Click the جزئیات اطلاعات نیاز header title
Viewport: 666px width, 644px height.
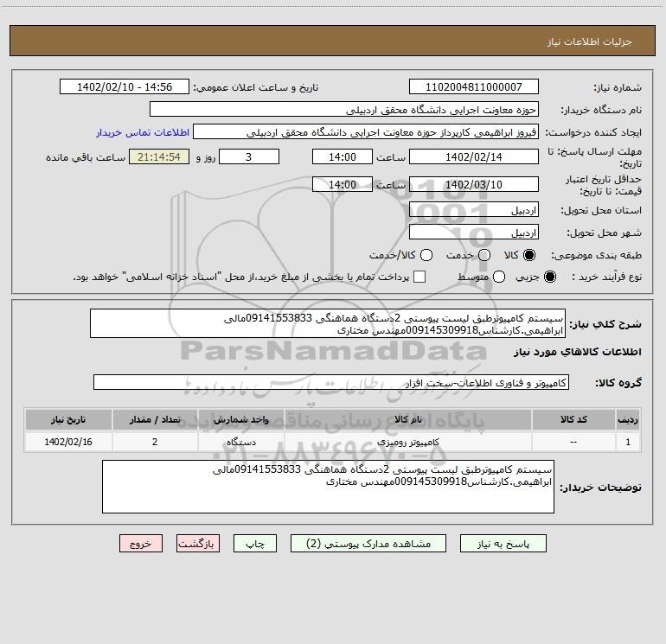pos(590,41)
